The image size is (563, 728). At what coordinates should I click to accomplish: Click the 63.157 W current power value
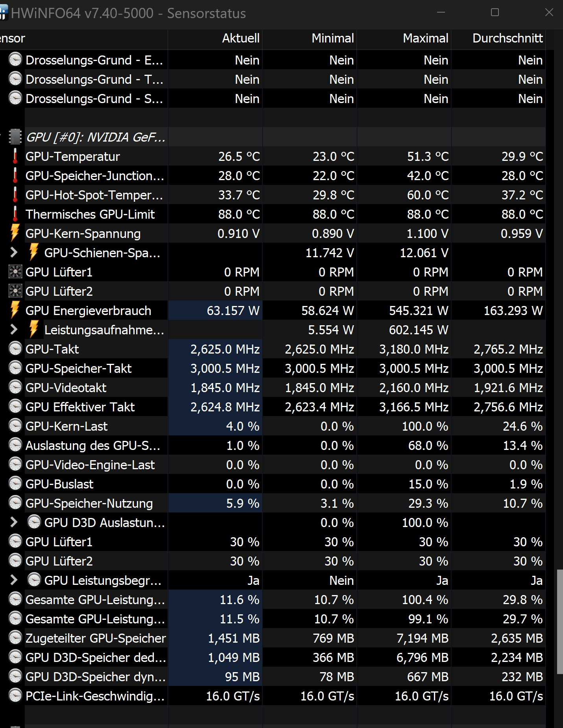(233, 311)
